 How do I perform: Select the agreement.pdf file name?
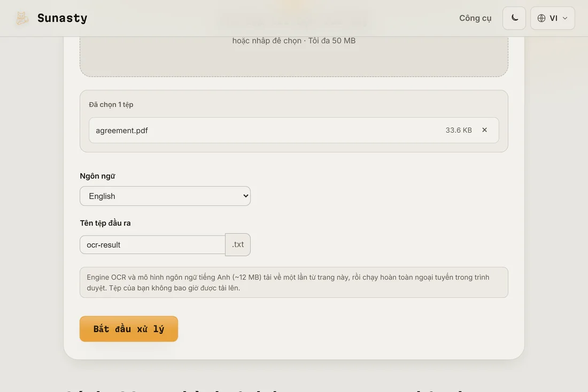pyautogui.click(x=121, y=130)
